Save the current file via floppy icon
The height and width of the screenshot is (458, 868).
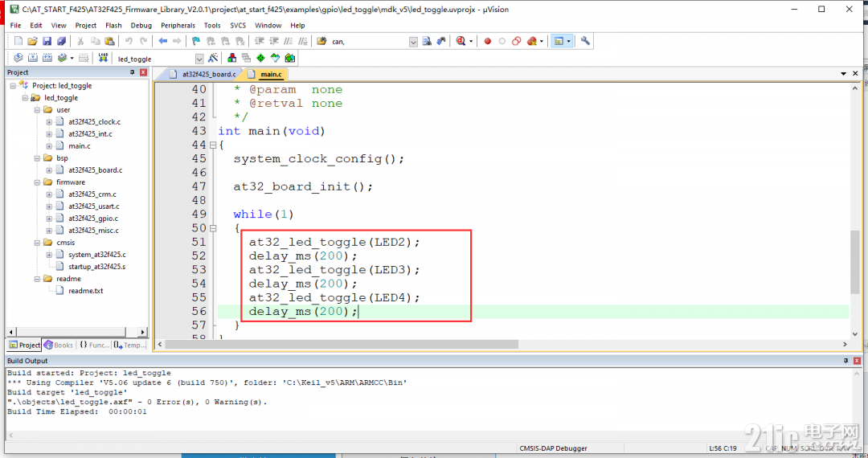[x=47, y=41]
